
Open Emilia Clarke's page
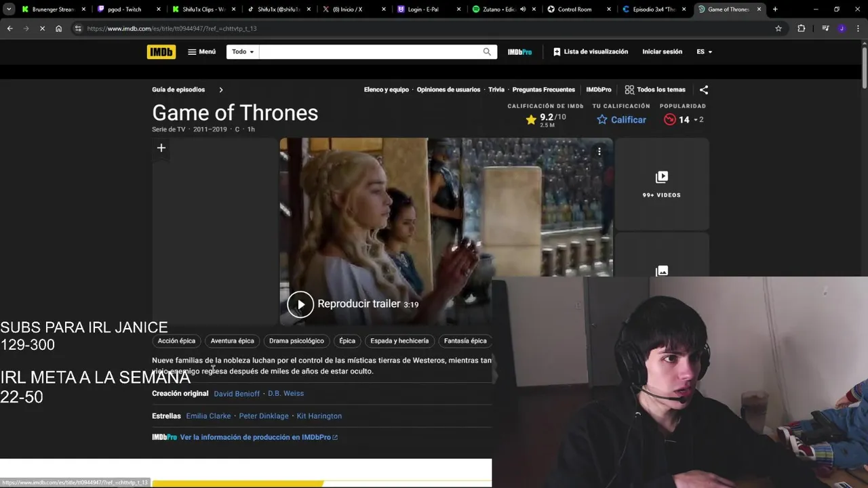pos(208,416)
